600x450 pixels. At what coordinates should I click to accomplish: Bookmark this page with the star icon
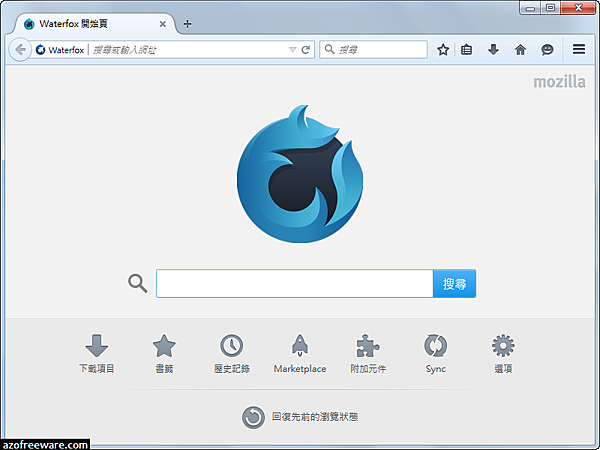pyautogui.click(x=443, y=50)
